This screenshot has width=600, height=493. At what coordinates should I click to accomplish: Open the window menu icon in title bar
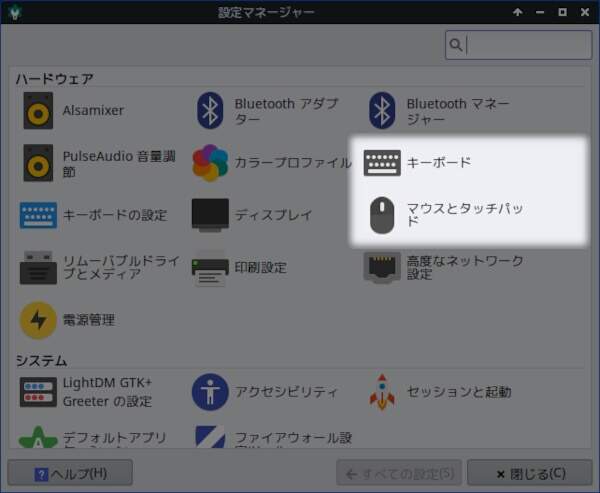click(x=13, y=12)
